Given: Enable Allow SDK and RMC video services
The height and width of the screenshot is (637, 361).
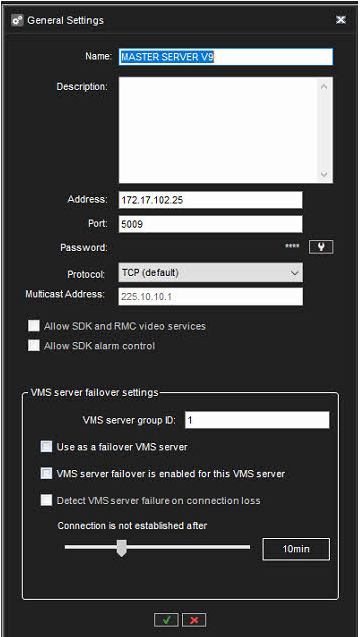Looking at the screenshot, I should pyautogui.click(x=34, y=326).
